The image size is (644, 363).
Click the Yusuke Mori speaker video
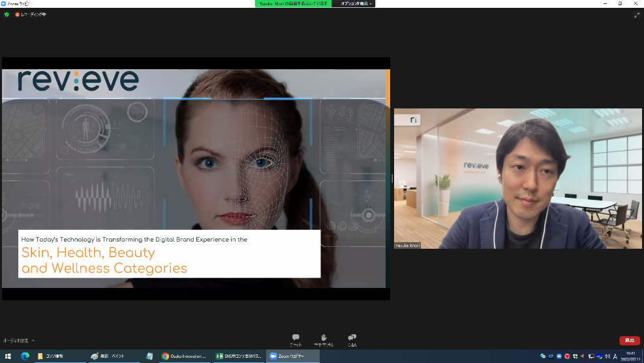point(517,178)
